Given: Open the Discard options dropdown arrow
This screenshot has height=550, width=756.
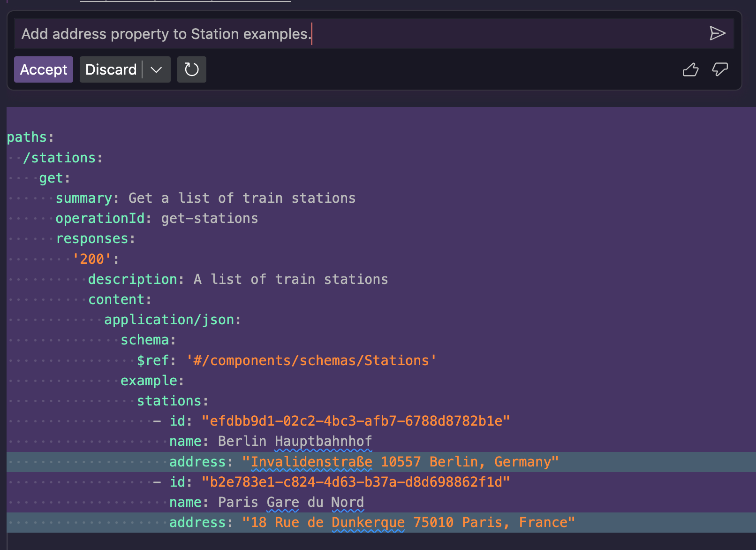Looking at the screenshot, I should coord(156,69).
